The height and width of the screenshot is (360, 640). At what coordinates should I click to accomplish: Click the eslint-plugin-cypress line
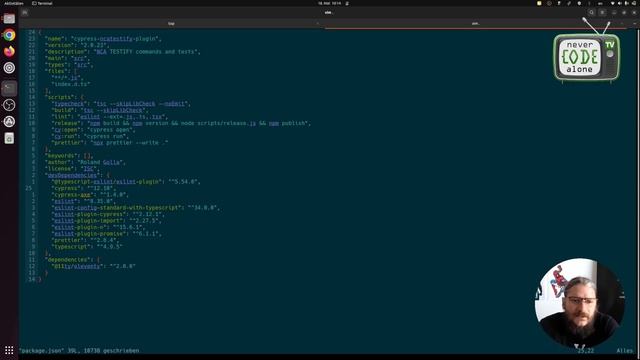click(108, 214)
